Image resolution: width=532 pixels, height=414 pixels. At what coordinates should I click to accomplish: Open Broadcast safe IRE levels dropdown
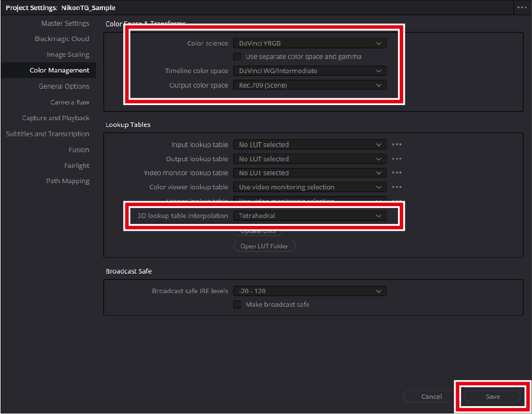pos(309,291)
